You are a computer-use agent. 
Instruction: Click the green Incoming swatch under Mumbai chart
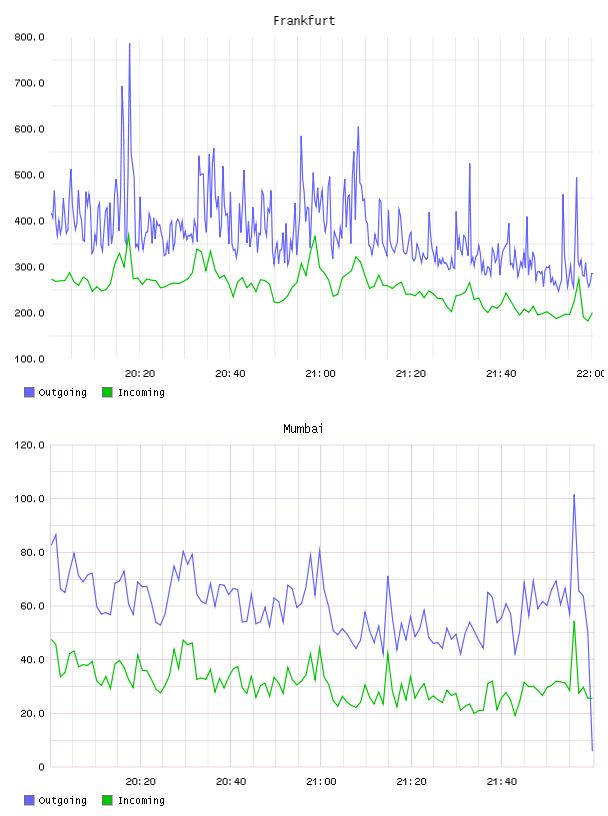pos(107,800)
